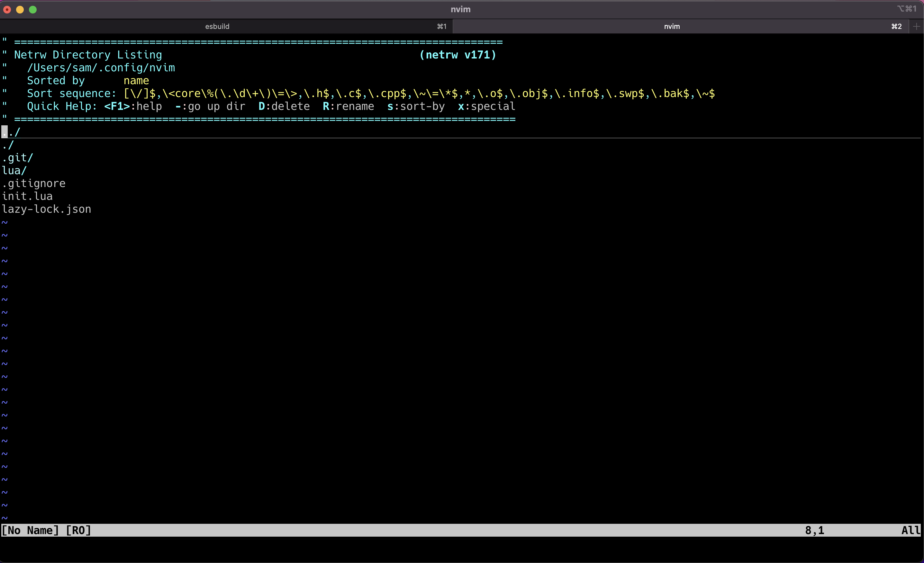Open the .git/ directory entry
Screen dimensions: 924x563
point(18,158)
